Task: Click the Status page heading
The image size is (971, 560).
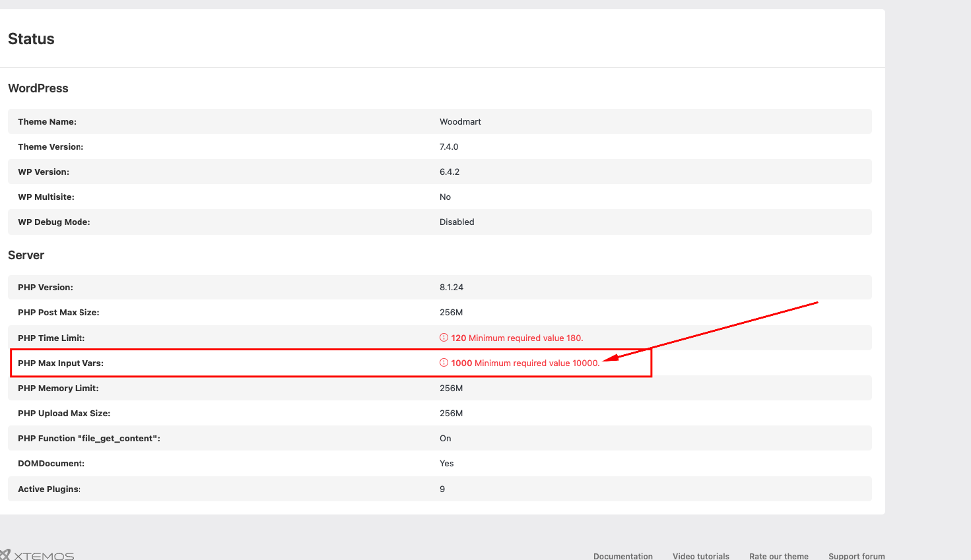Action: click(x=31, y=39)
